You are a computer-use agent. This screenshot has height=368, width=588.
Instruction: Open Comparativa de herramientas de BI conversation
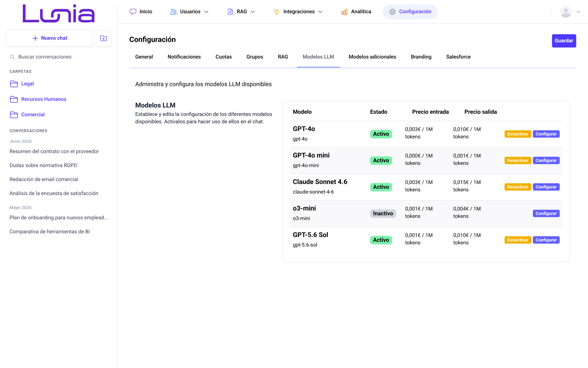[50, 232]
